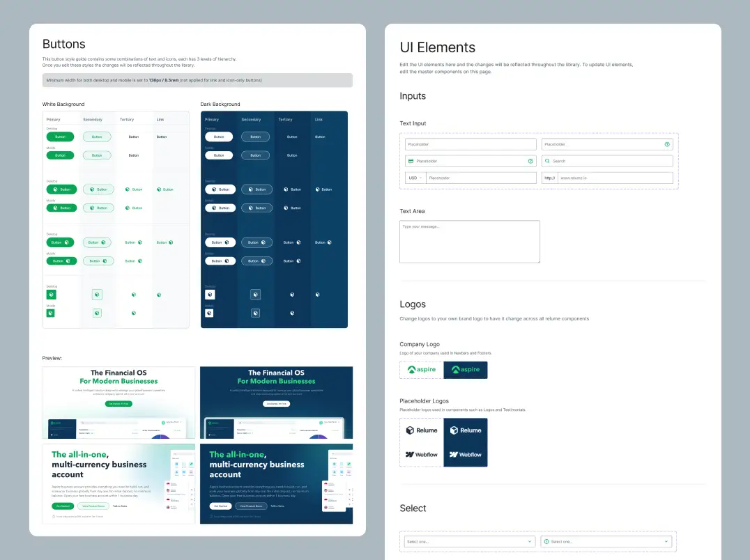Image resolution: width=750 pixels, height=560 pixels.
Task: Click "Text Area" label
Action: coord(413,211)
